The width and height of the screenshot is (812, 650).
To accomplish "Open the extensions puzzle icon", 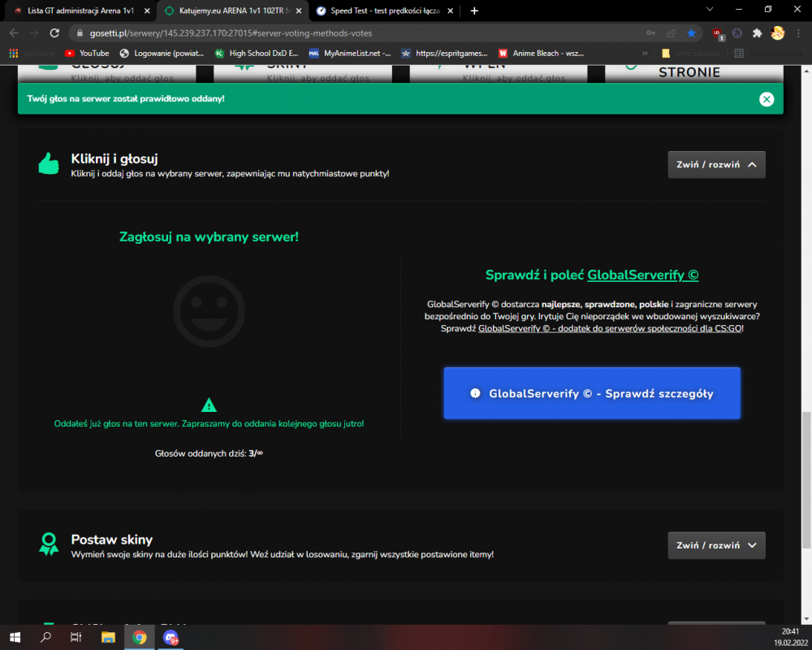I will click(x=757, y=33).
